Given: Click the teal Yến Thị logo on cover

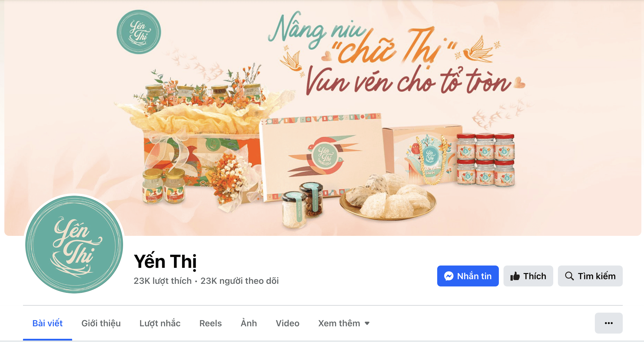Looking at the screenshot, I should [139, 32].
